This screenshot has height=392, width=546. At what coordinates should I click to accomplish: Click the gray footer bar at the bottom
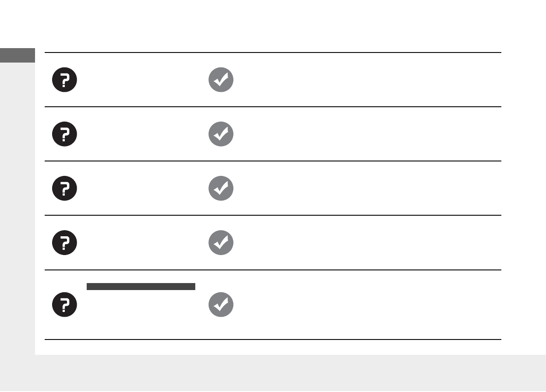pos(289,373)
